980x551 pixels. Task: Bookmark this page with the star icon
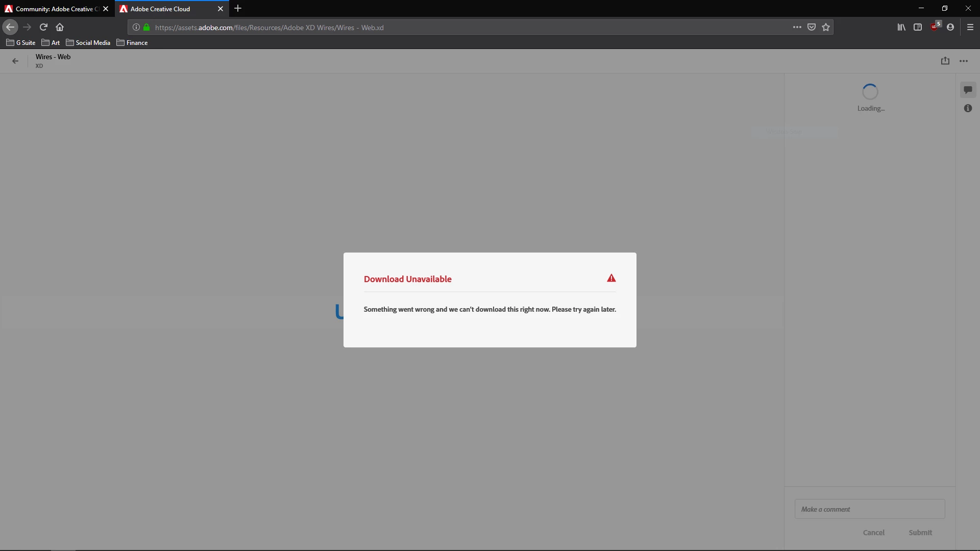pos(826,27)
